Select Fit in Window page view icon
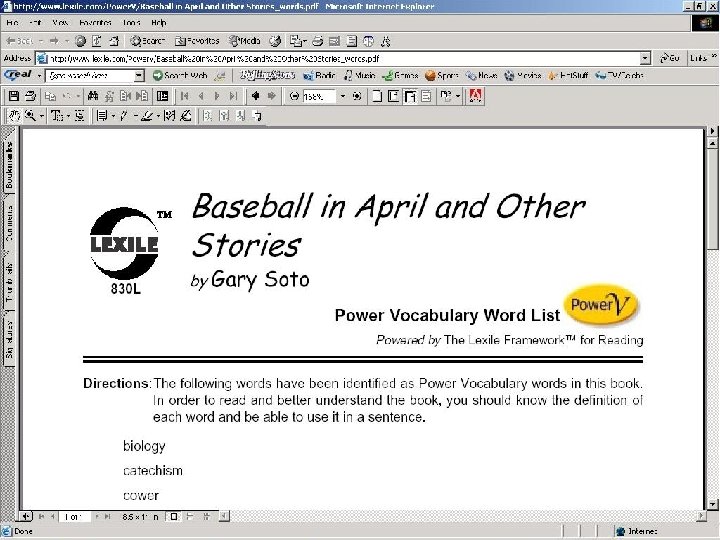The height and width of the screenshot is (540, 720). click(x=394, y=96)
